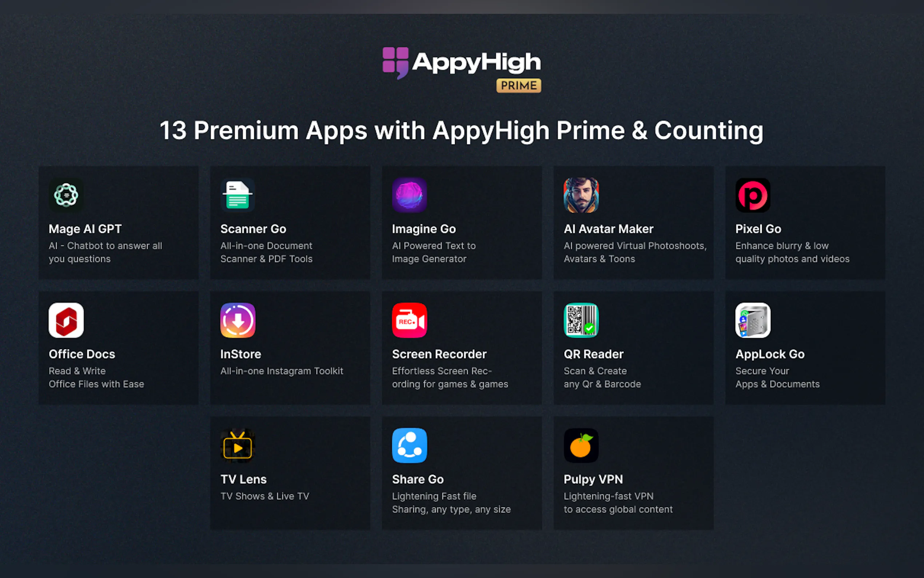The height and width of the screenshot is (578, 924).
Task: Select the TV Lens television icon
Action: pyautogui.click(x=238, y=446)
